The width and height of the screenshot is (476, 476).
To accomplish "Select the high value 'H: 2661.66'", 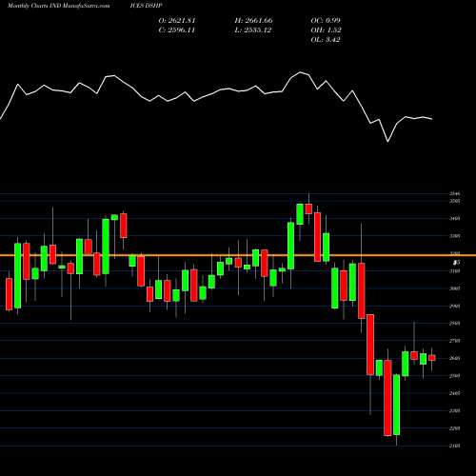I will [x=253, y=21].
